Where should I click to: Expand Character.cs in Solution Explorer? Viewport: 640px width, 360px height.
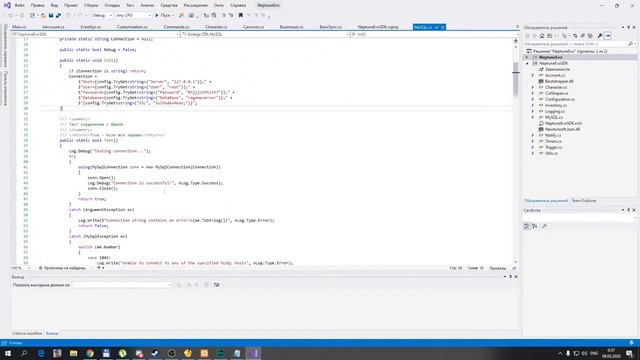533,87
